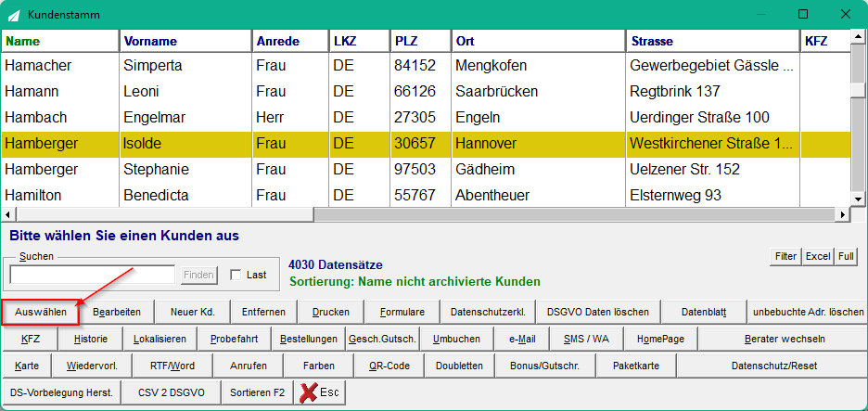
Task: Click the Vorname column header
Action: point(185,41)
